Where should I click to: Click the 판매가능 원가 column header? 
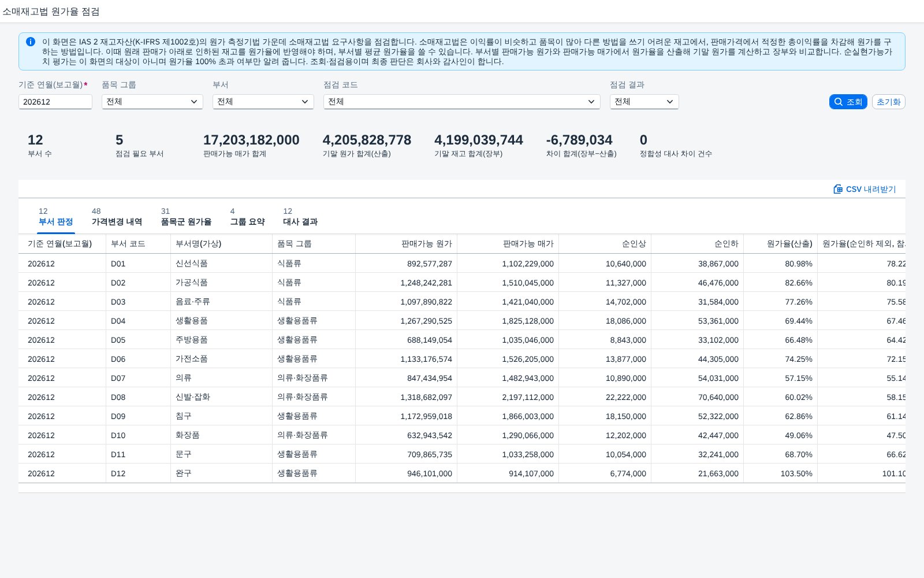[407, 244]
